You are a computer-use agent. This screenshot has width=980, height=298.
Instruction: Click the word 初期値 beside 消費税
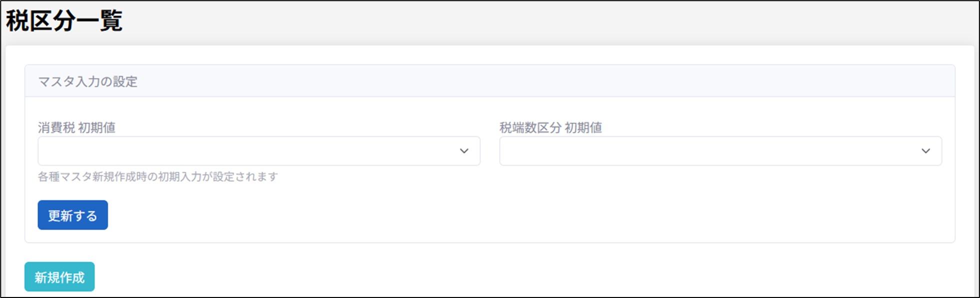(x=97, y=128)
